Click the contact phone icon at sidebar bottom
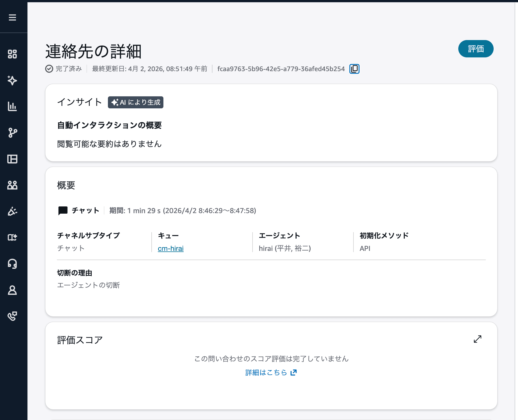This screenshot has height=420, width=518. coord(13,316)
